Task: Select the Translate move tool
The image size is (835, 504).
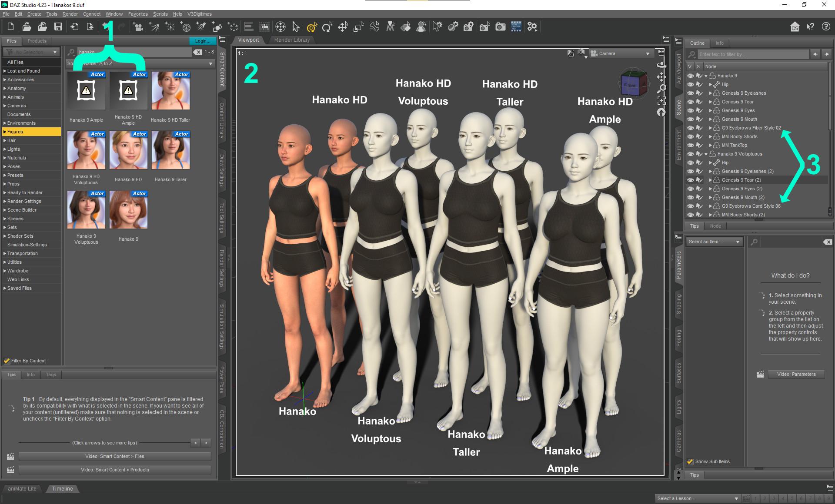Action: coord(343,27)
